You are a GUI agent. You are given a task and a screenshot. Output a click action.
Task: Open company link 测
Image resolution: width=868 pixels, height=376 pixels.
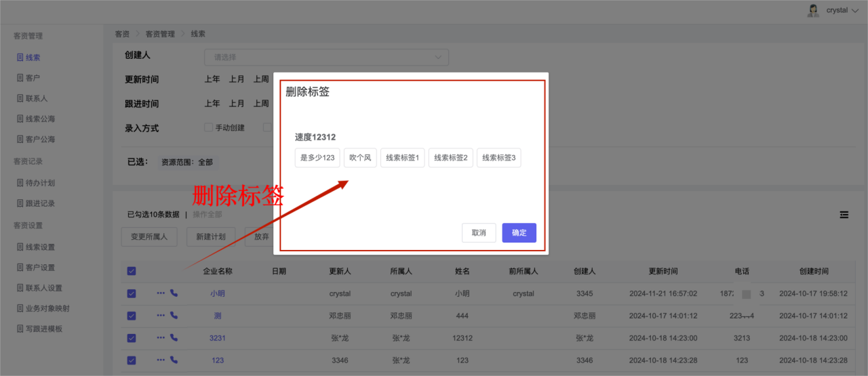[x=218, y=316]
